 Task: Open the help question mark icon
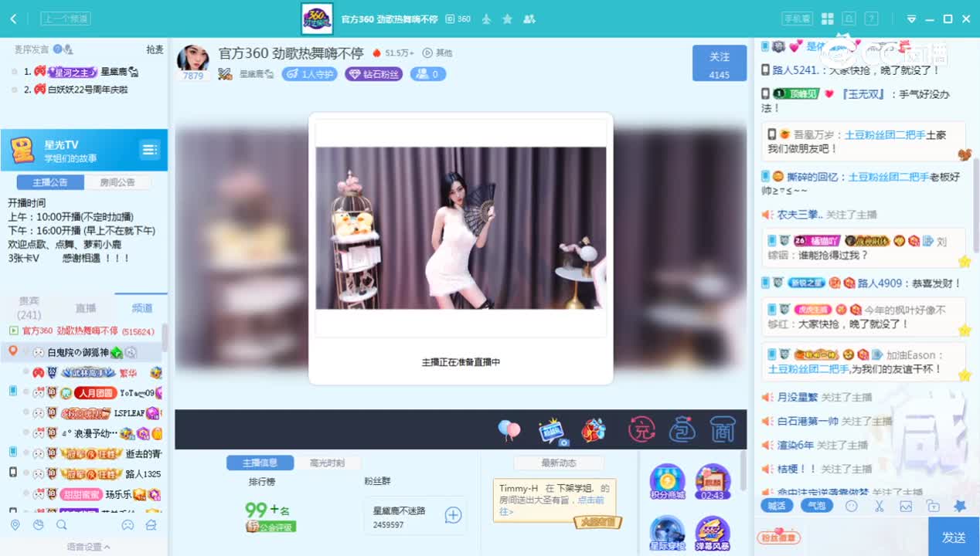[871, 19]
